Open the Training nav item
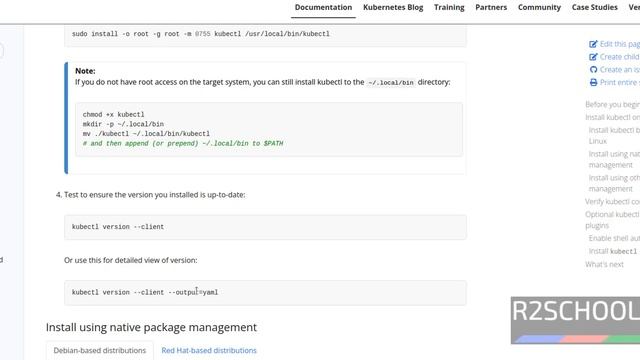The image size is (640, 360). (x=449, y=7)
